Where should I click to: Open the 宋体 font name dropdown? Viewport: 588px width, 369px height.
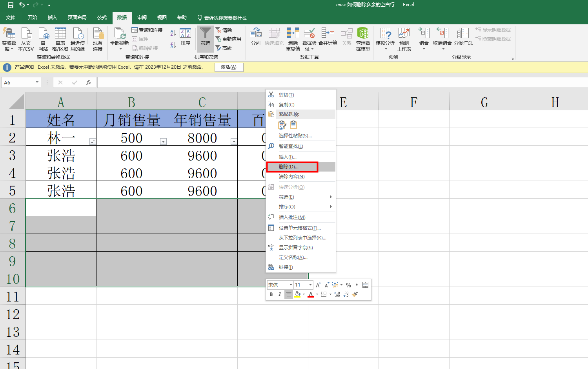pos(291,285)
